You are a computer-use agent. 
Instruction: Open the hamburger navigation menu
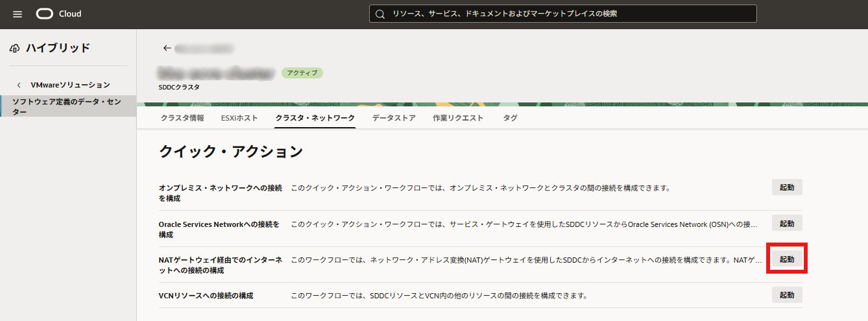click(x=18, y=14)
